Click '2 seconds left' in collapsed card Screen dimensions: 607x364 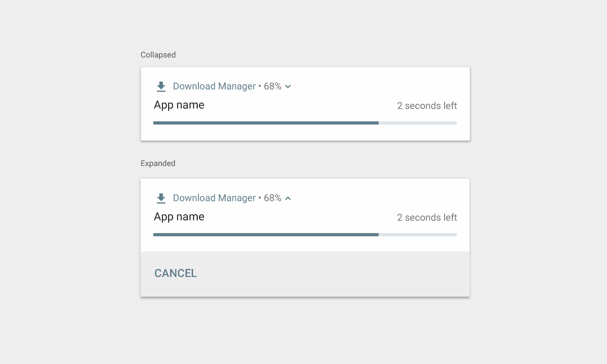click(x=427, y=106)
